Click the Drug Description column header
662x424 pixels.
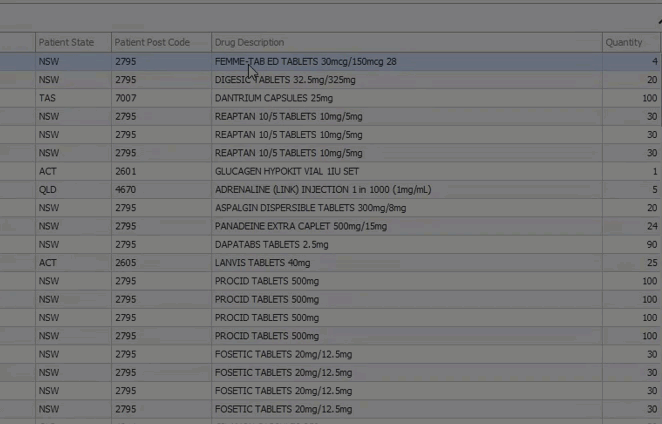(407, 42)
